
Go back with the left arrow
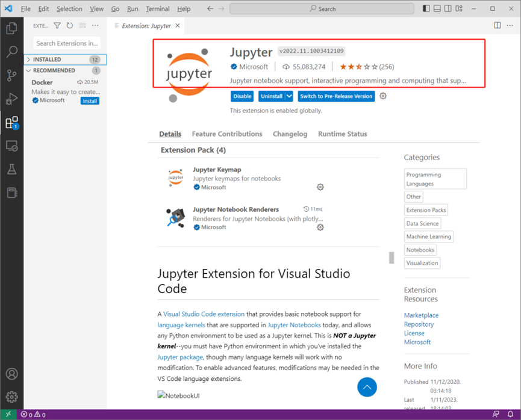(x=210, y=8)
